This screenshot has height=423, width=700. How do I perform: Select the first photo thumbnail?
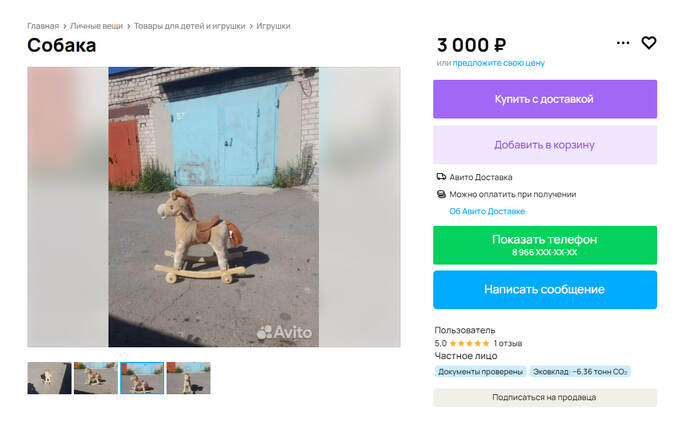click(x=49, y=378)
